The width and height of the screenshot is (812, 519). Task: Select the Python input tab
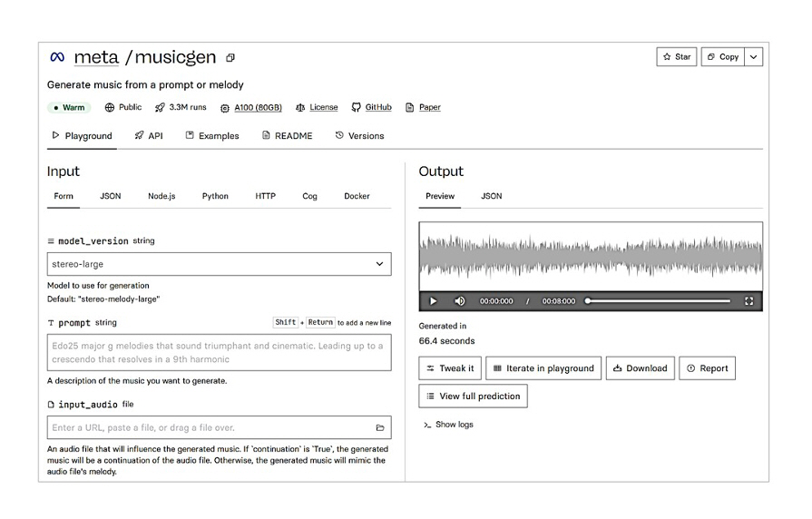pos(215,196)
